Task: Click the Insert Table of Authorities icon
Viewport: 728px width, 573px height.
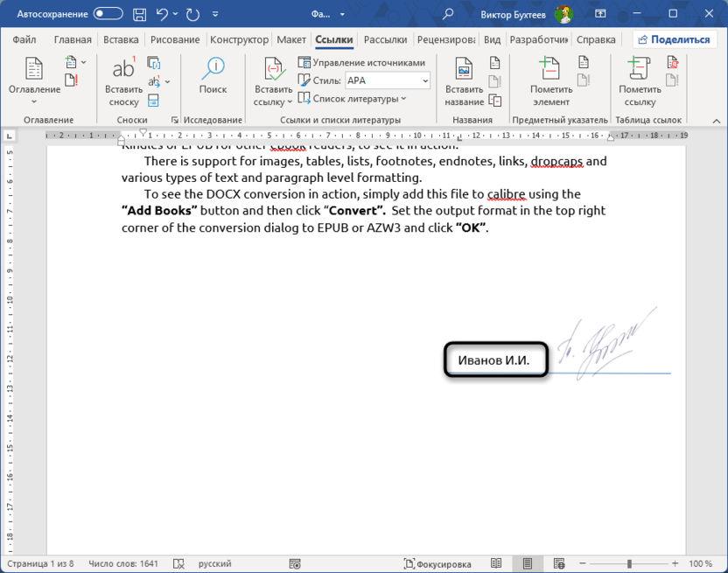Action: 672,62
